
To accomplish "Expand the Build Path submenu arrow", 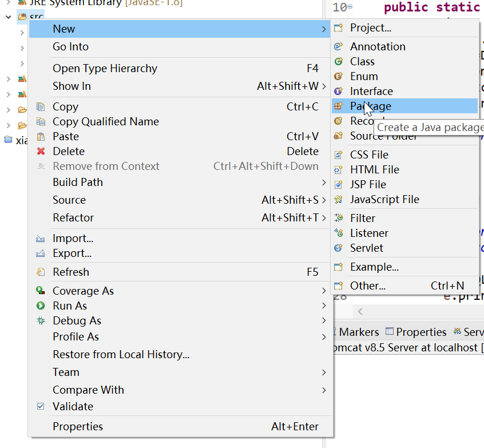I will coord(324,183).
